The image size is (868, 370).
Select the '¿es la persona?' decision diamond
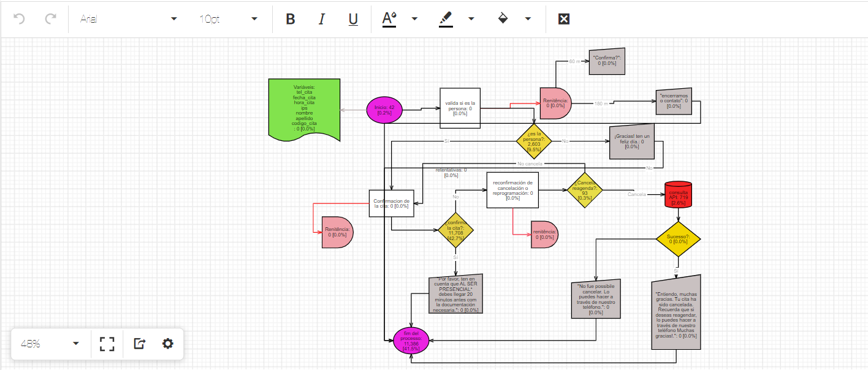[x=533, y=142]
